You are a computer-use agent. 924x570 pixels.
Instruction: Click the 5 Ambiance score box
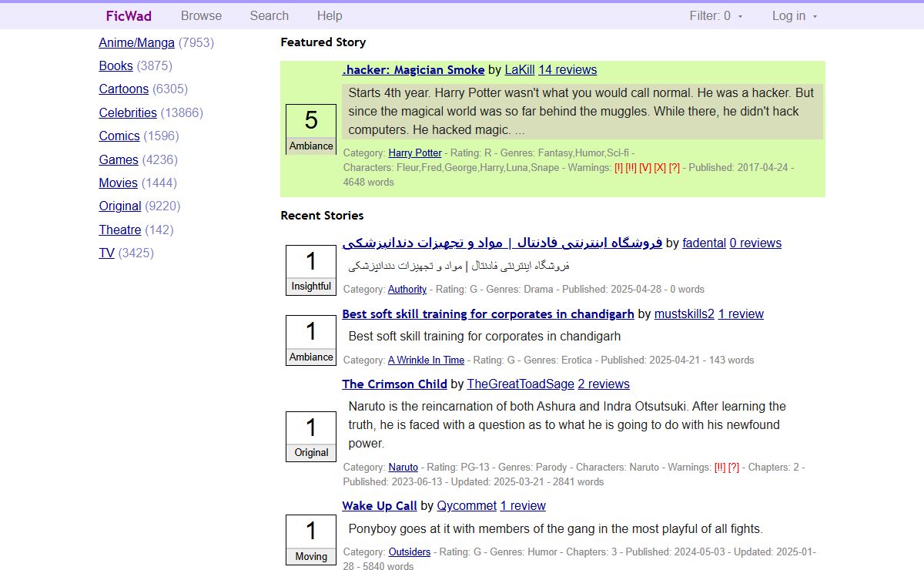tap(311, 129)
